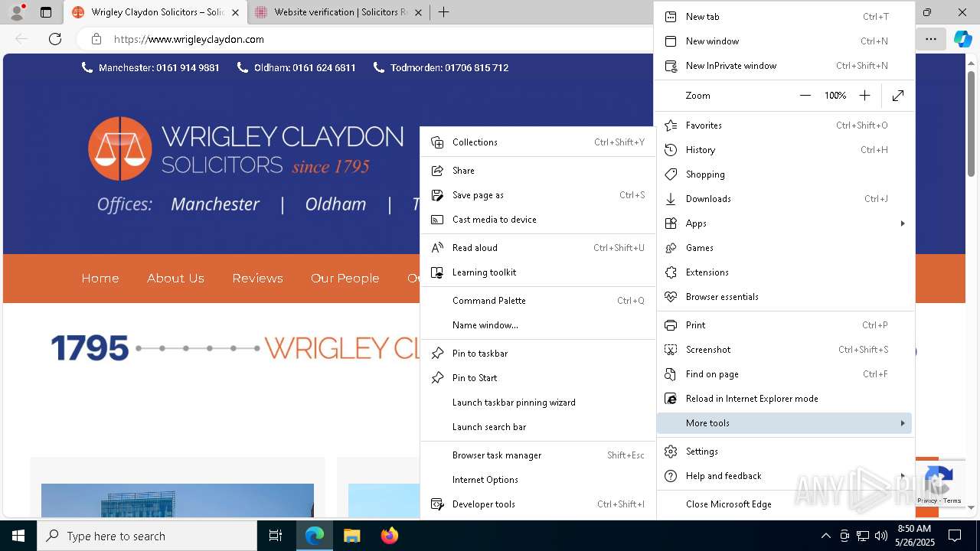Click Todmorden phone number
This screenshot has width=980, height=551.
(x=441, y=67)
